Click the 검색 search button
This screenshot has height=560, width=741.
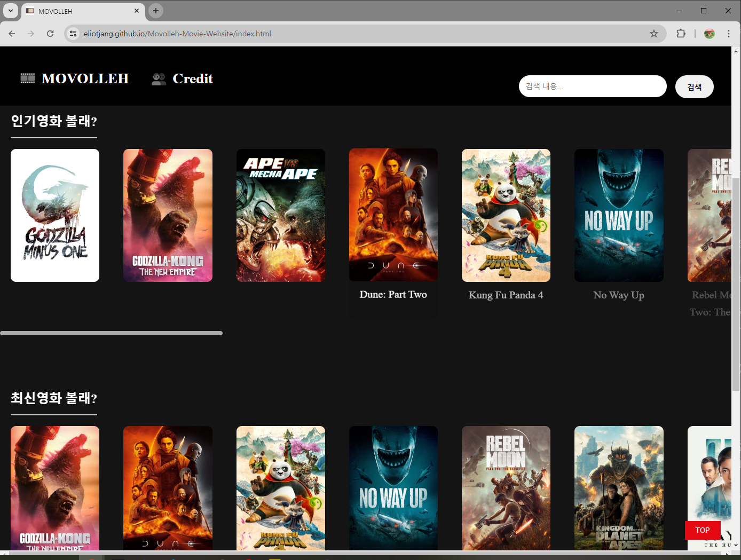coord(694,87)
